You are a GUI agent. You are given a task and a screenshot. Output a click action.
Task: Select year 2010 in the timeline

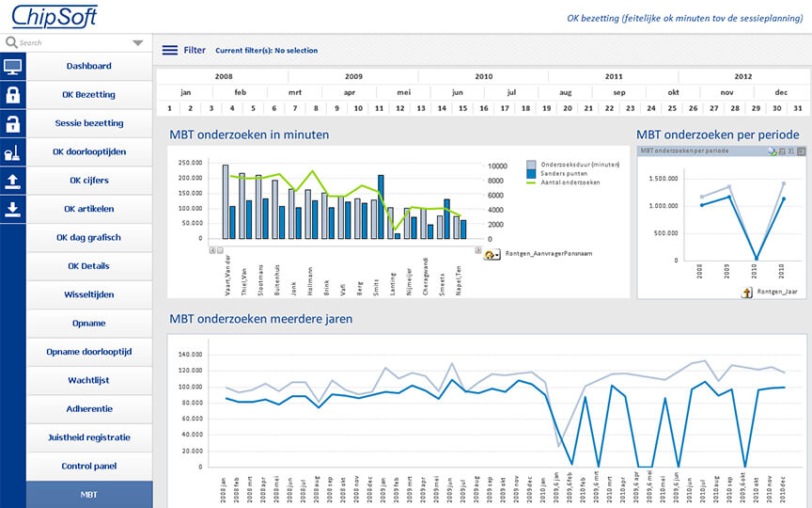(x=484, y=76)
